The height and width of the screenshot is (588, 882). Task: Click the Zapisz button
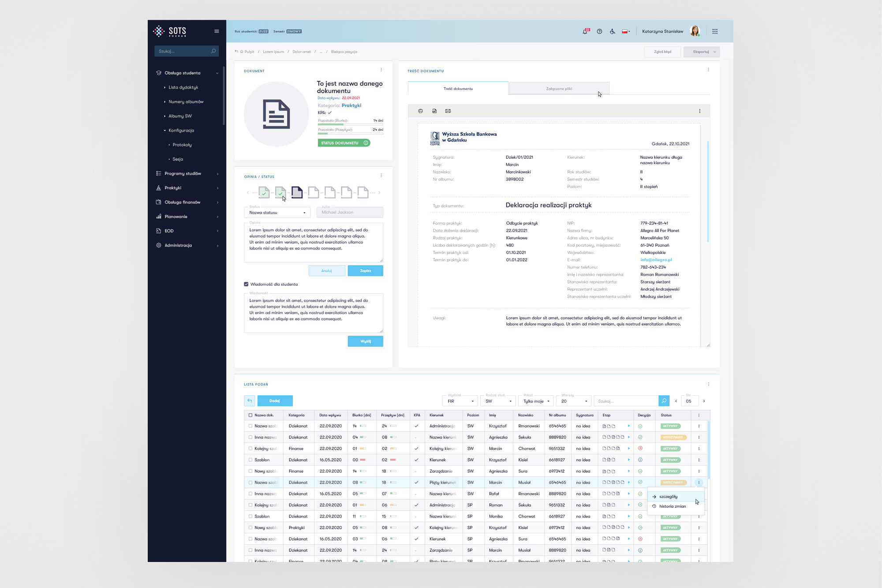coord(365,271)
